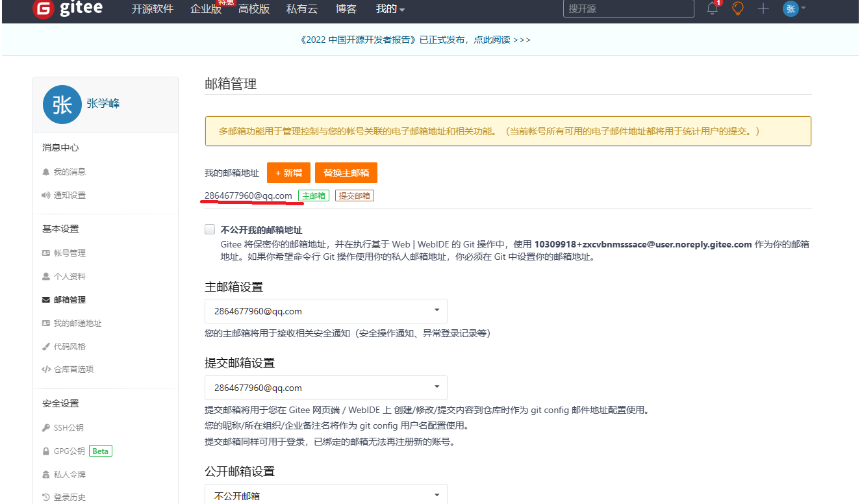Click the plus create-new icon

click(763, 8)
